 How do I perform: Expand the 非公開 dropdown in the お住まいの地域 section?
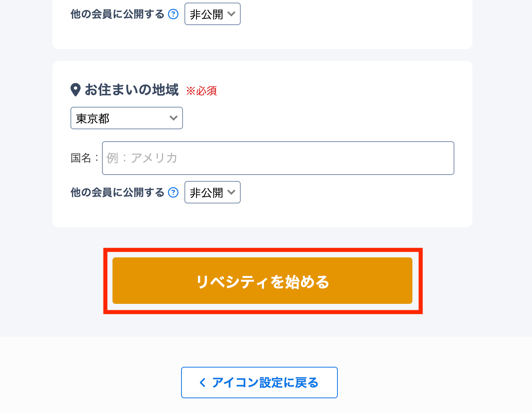212,193
